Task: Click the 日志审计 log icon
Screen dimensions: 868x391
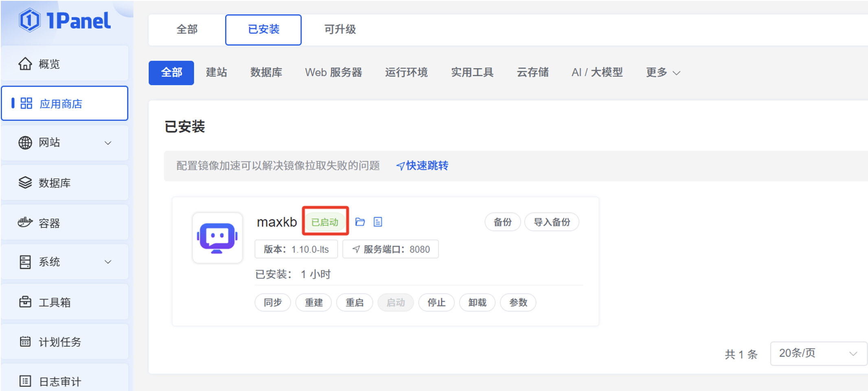Action: click(25, 381)
